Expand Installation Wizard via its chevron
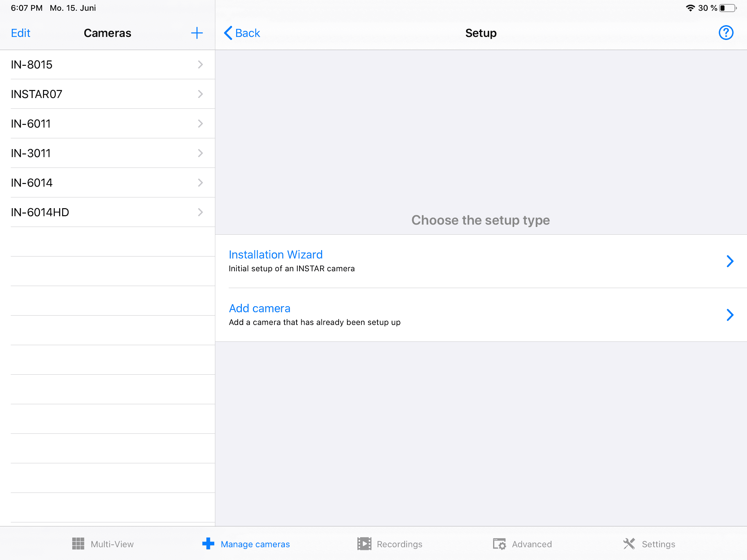The height and width of the screenshot is (560, 747). pyautogui.click(x=730, y=261)
